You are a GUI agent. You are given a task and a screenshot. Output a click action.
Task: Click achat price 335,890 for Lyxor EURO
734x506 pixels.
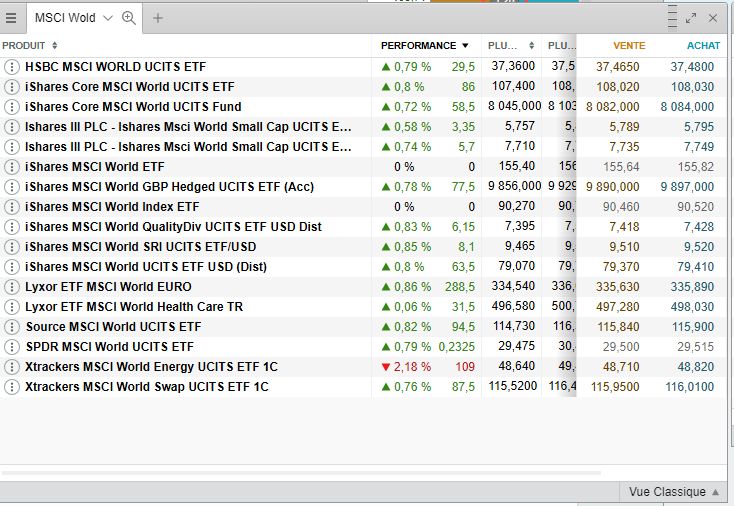pos(692,287)
